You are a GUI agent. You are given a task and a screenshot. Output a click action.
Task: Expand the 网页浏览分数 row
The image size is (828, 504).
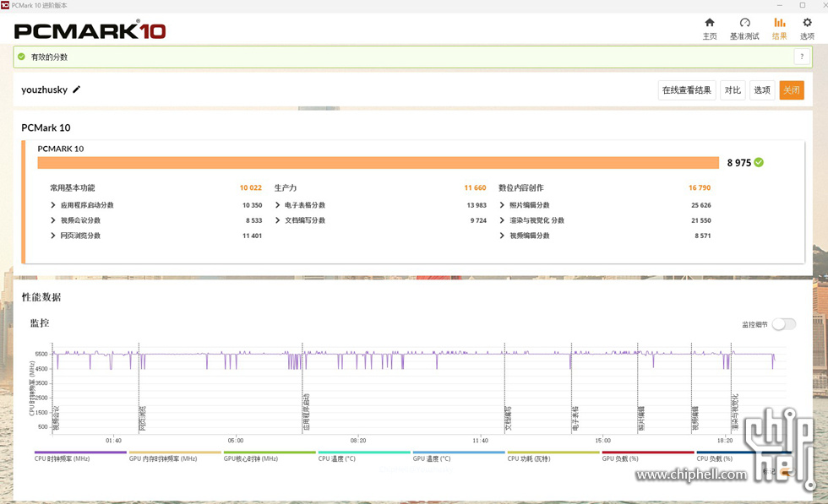pyautogui.click(x=52, y=236)
